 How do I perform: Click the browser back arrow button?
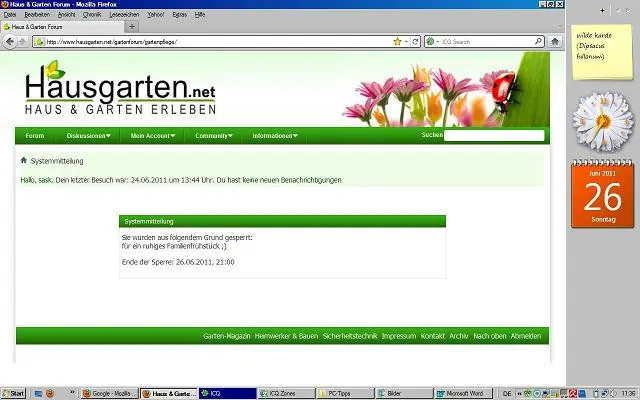point(9,42)
